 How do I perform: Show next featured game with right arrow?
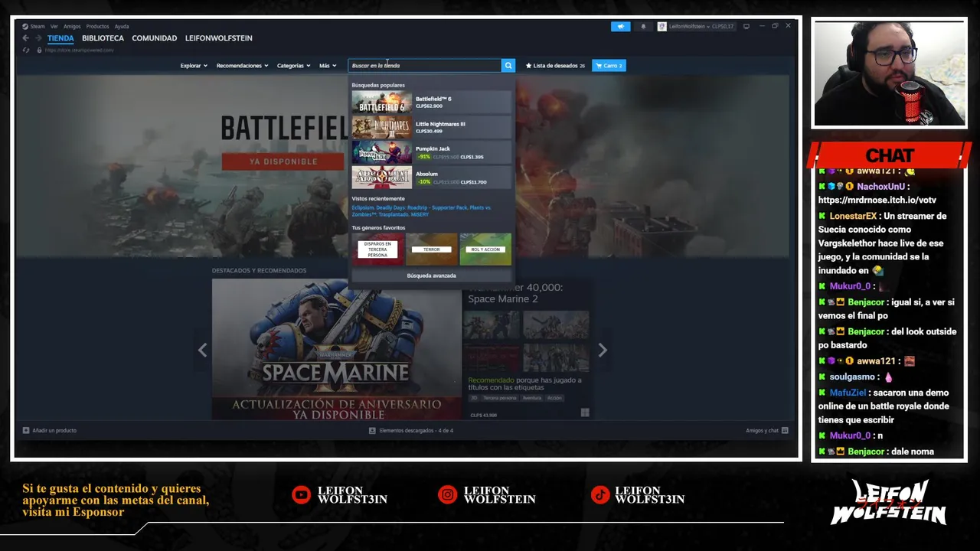pos(603,350)
